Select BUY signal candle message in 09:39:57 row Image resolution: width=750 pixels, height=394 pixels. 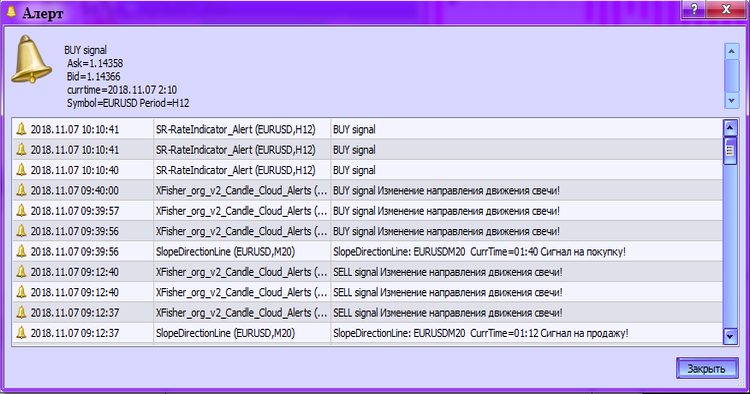[x=446, y=211]
